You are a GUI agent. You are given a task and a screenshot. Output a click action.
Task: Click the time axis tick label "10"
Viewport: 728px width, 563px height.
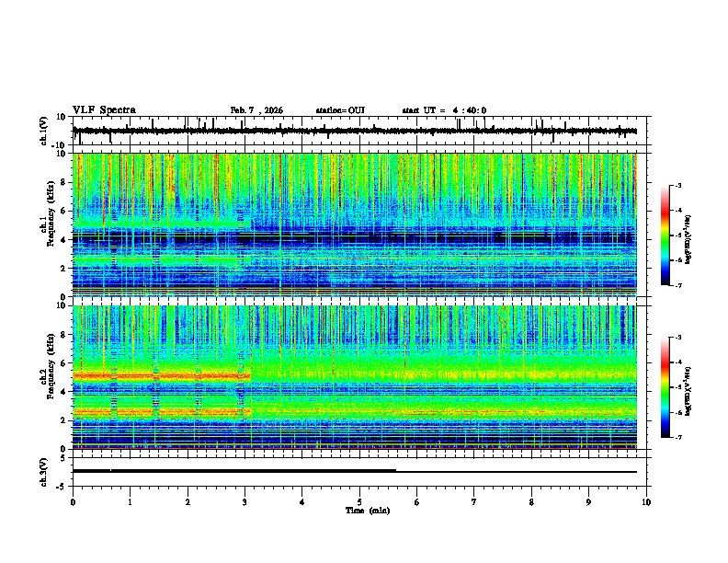point(646,502)
